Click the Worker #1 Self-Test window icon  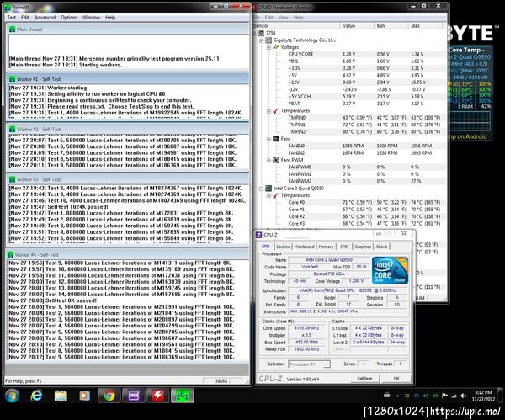coord(13,79)
